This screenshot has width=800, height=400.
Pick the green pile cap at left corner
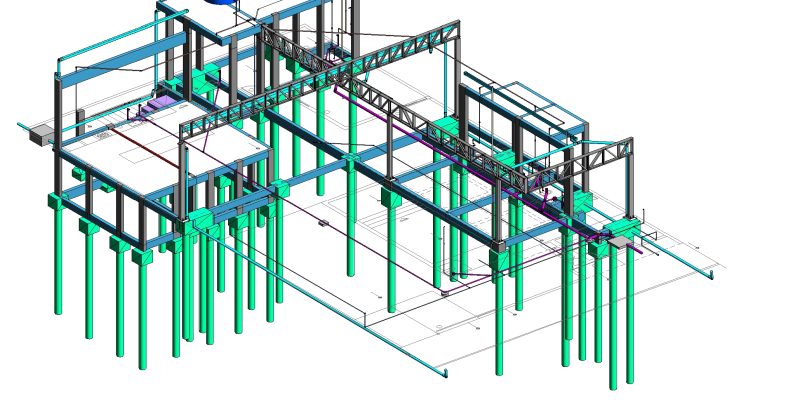click(x=60, y=205)
